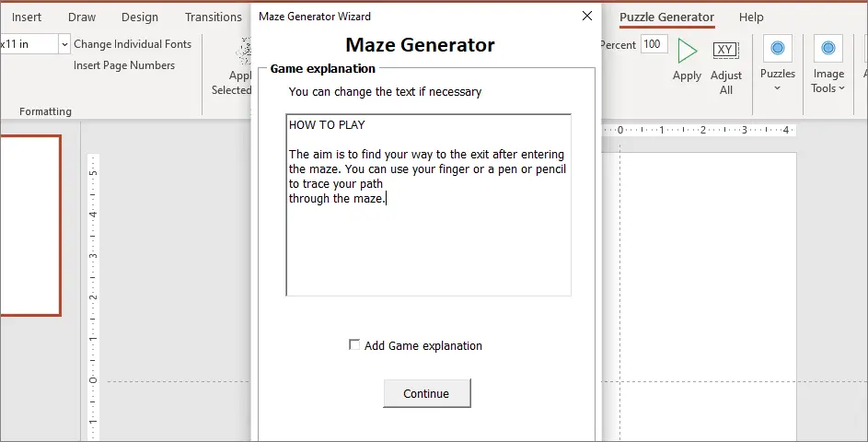Click the Formatting group label

click(x=45, y=111)
